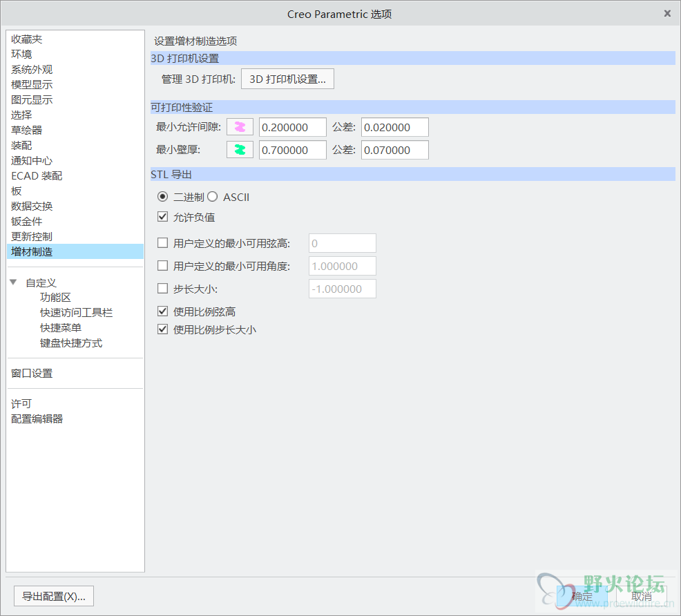Open the 选择 category
This screenshot has height=616, width=681.
[75, 115]
